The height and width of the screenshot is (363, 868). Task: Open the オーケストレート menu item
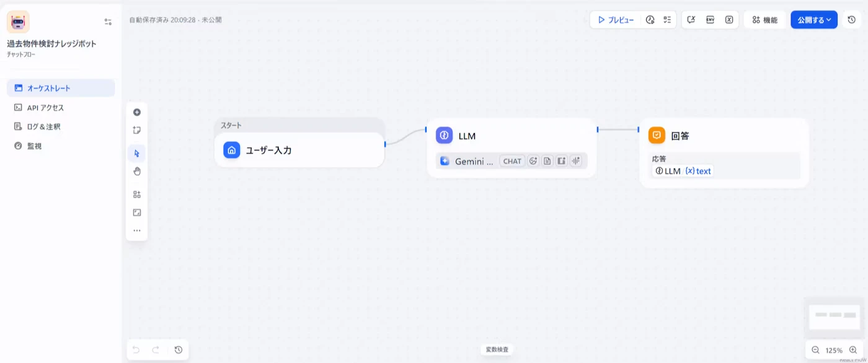click(61, 88)
